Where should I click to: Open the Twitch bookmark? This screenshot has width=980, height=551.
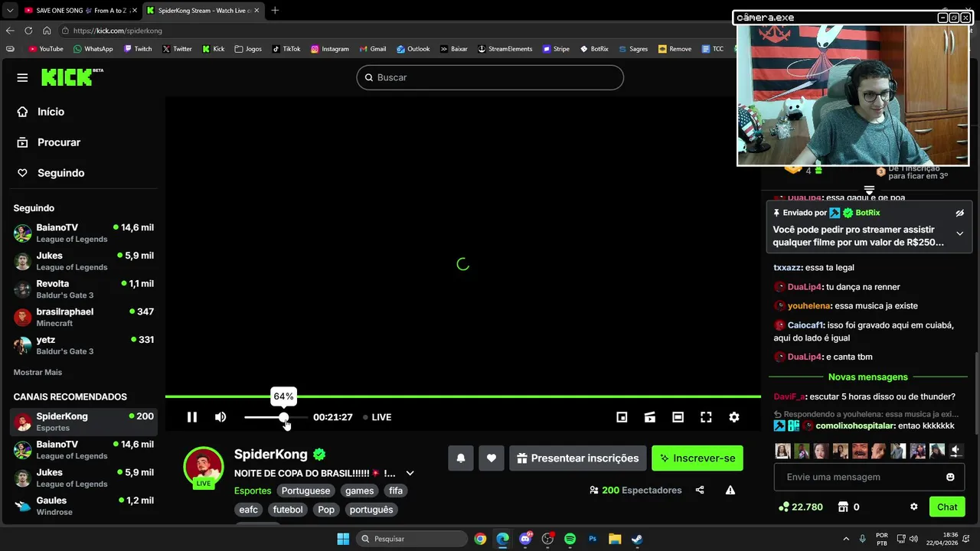138,49
